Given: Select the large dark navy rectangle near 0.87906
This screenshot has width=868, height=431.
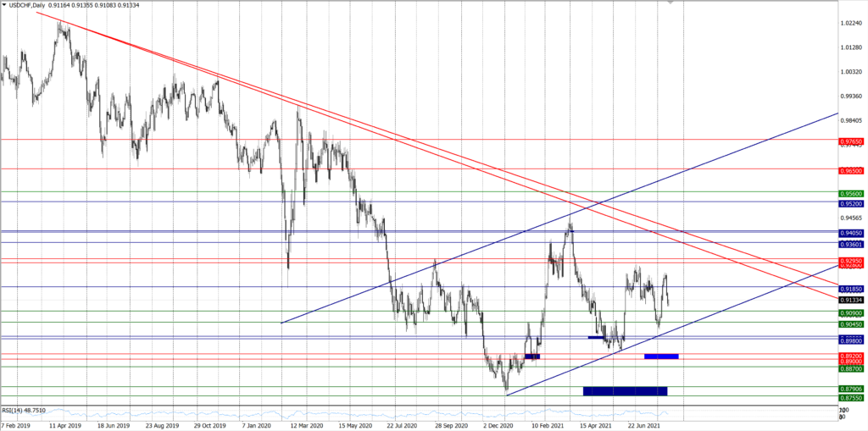Looking at the screenshot, I should point(626,390).
